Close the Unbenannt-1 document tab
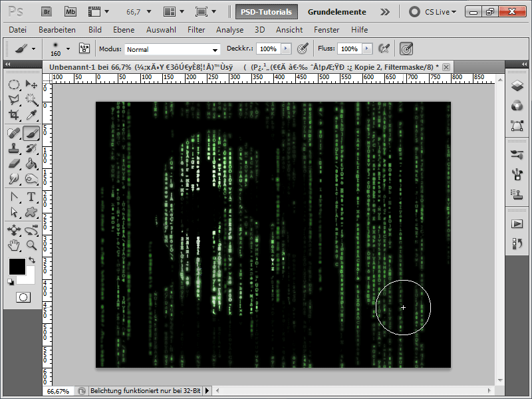This screenshot has width=532, height=399. (446, 67)
